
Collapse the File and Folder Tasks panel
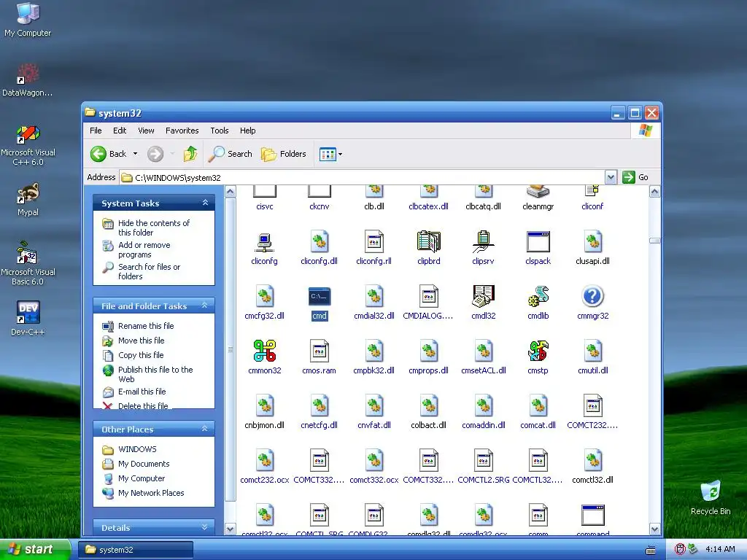pos(205,306)
